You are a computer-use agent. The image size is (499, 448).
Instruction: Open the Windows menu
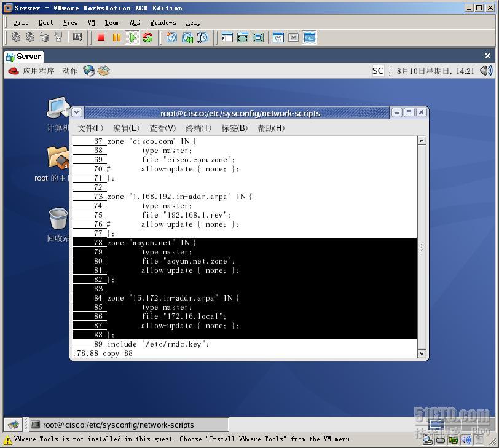click(163, 22)
